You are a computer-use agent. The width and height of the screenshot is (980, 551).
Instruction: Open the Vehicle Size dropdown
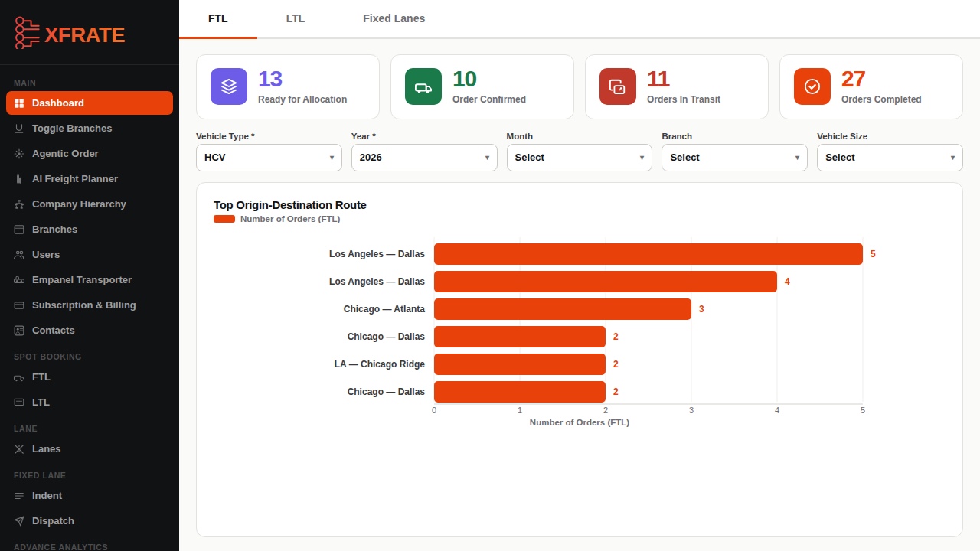pyautogui.click(x=889, y=158)
